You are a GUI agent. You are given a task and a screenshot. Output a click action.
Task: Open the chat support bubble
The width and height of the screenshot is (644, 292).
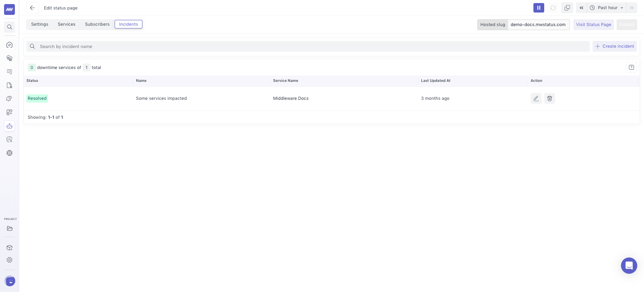pyautogui.click(x=629, y=266)
